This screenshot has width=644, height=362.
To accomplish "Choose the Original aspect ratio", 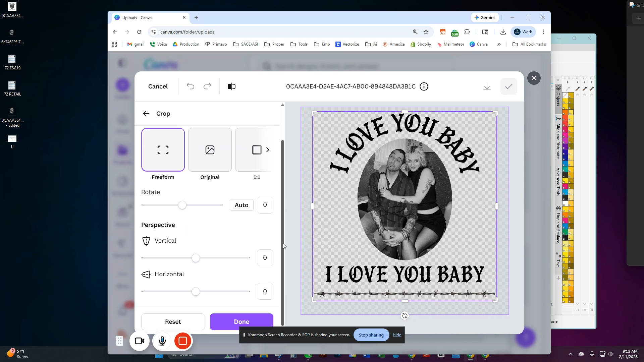I will pyautogui.click(x=210, y=150).
